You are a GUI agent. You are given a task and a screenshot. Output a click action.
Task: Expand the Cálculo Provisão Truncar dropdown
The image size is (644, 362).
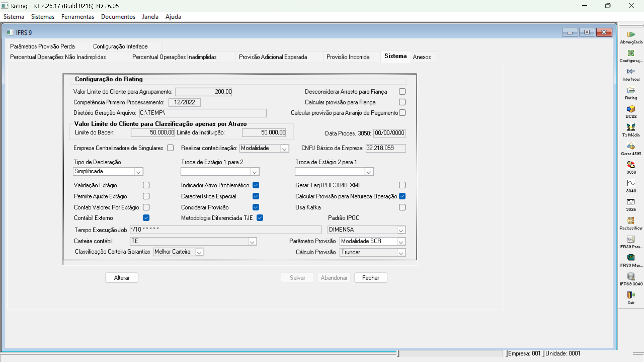pos(401,252)
